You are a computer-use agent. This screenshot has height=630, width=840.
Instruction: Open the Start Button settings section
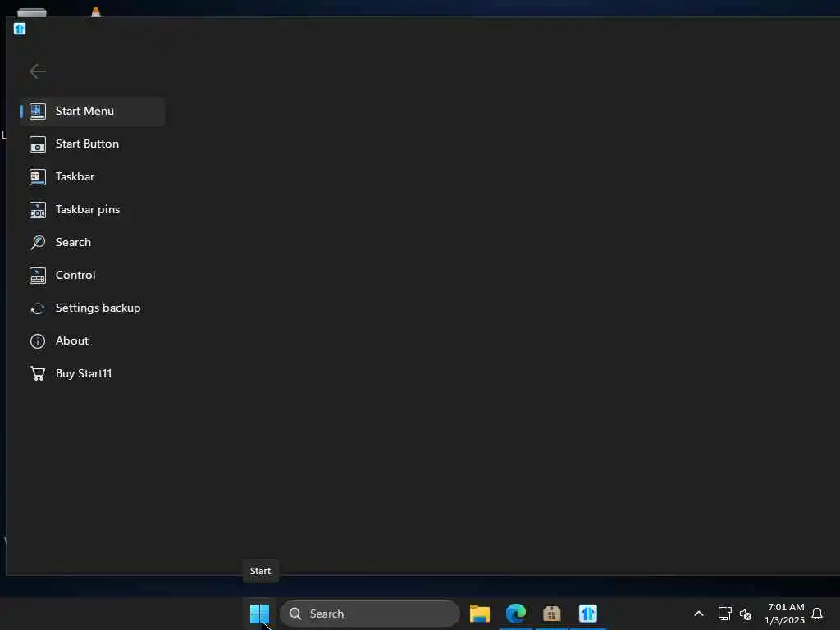click(92, 144)
